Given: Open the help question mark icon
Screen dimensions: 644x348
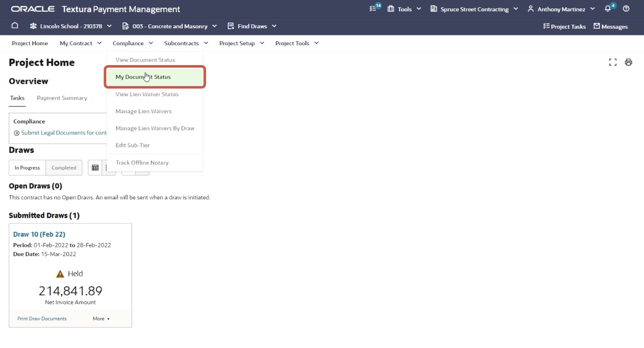Looking at the screenshot, I should [626, 9].
